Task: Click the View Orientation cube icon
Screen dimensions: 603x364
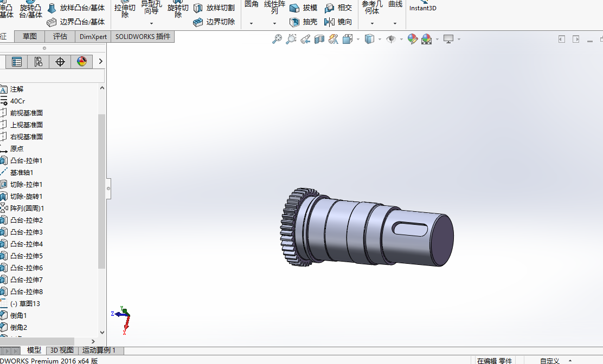Action: [x=347, y=39]
